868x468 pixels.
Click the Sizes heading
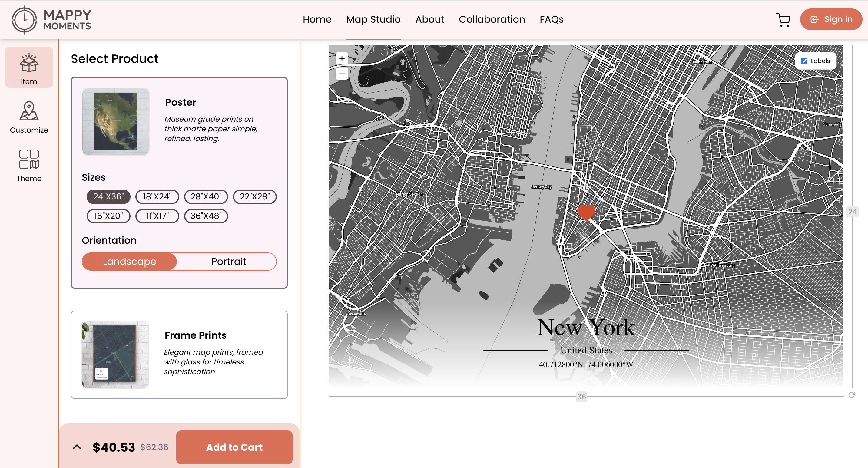pyautogui.click(x=94, y=177)
